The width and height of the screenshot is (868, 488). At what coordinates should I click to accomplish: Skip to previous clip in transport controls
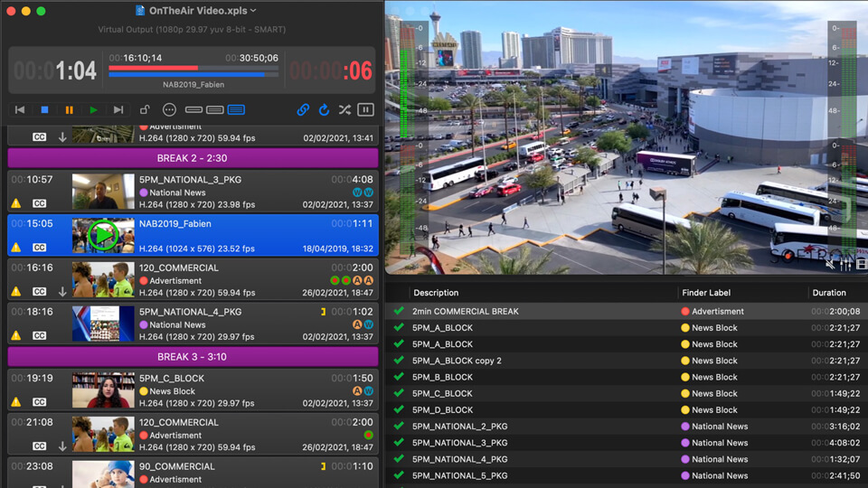tap(20, 109)
